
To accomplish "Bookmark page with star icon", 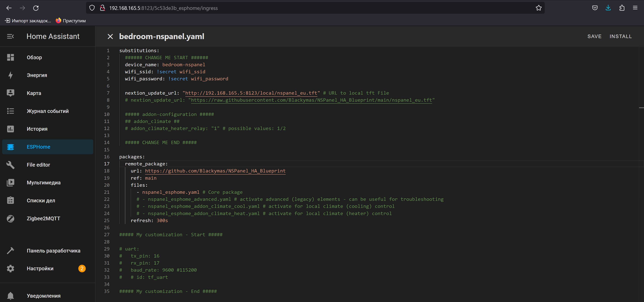I will click(x=538, y=8).
